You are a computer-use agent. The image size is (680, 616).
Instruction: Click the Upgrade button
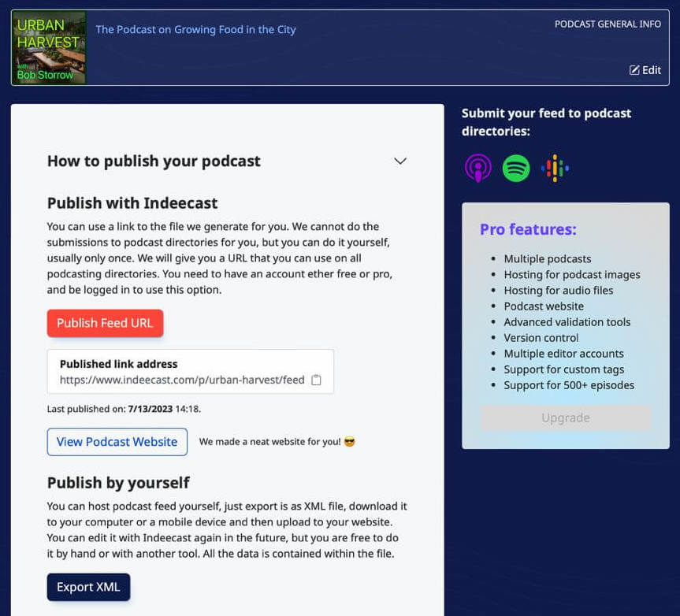pos(565,417)
